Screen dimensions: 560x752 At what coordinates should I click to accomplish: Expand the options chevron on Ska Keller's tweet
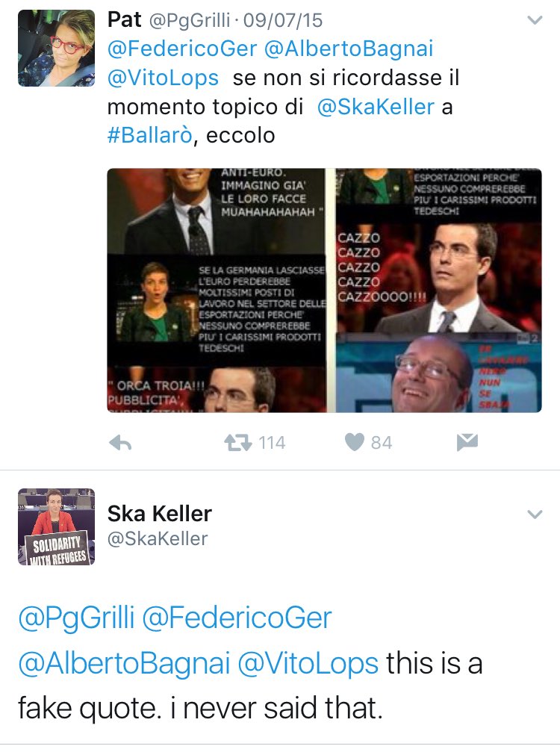(534, 515)
